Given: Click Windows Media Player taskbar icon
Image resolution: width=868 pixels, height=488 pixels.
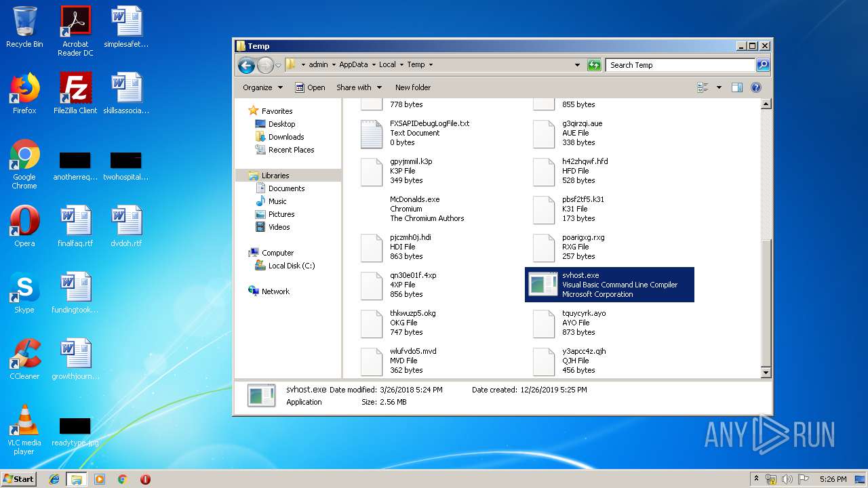Looking at the screenshot, I should point(100,479).
